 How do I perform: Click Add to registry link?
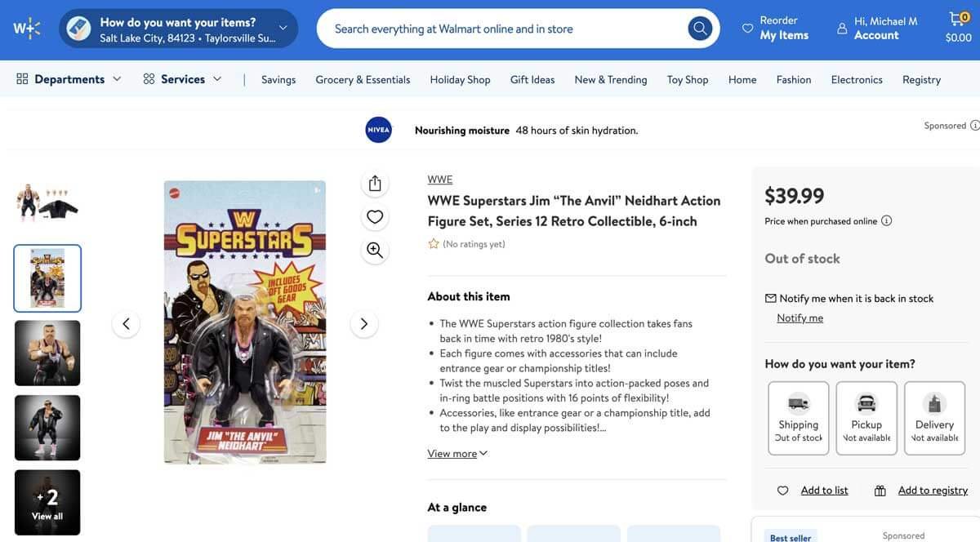(932, 491)
